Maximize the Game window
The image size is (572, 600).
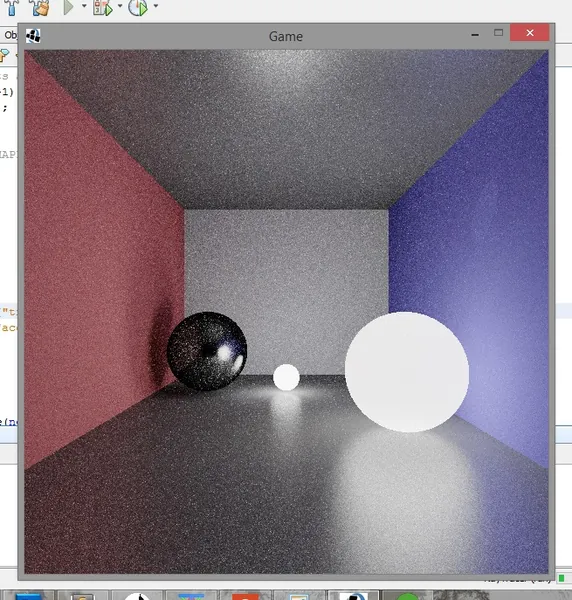(x=498, y=33)
